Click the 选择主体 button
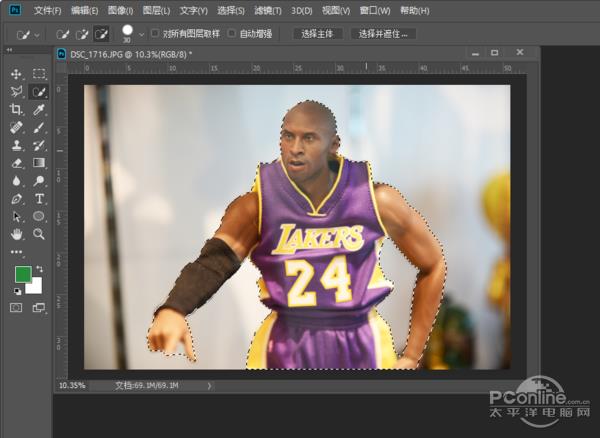This screenshot has width=600, height=438. [317, 34]
